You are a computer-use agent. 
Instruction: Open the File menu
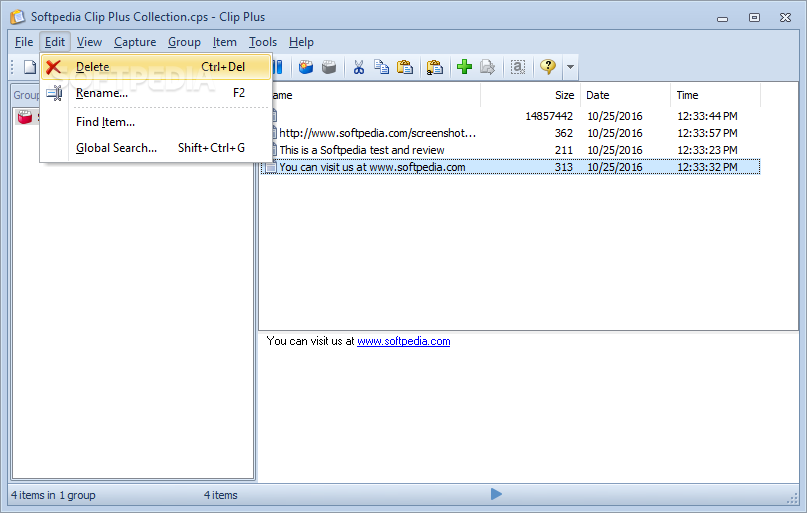pos(24,42)
